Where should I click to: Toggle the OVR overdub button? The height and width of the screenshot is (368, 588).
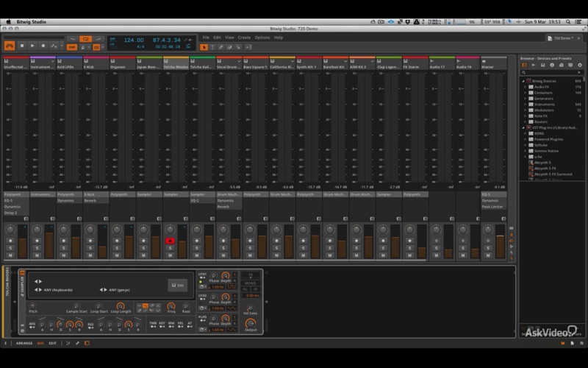tap(71, 47)
